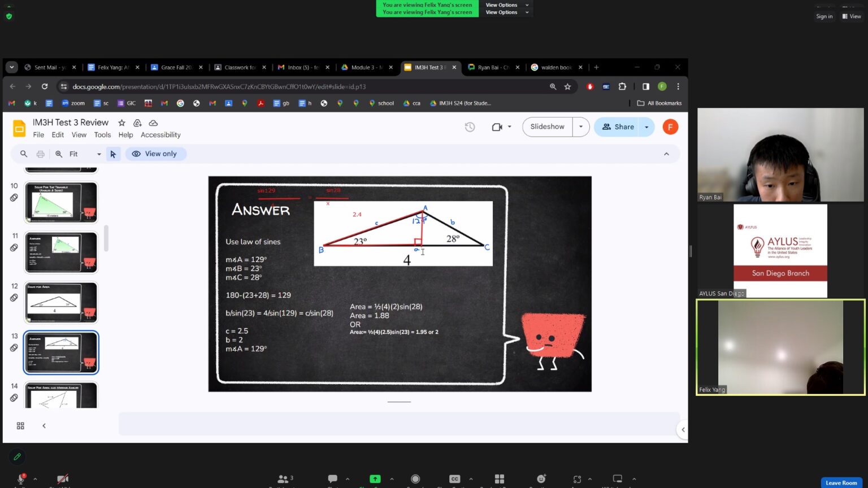Click the View only mode pill
The width and height of the screenshot is (868, 488).
coord(155,154)
